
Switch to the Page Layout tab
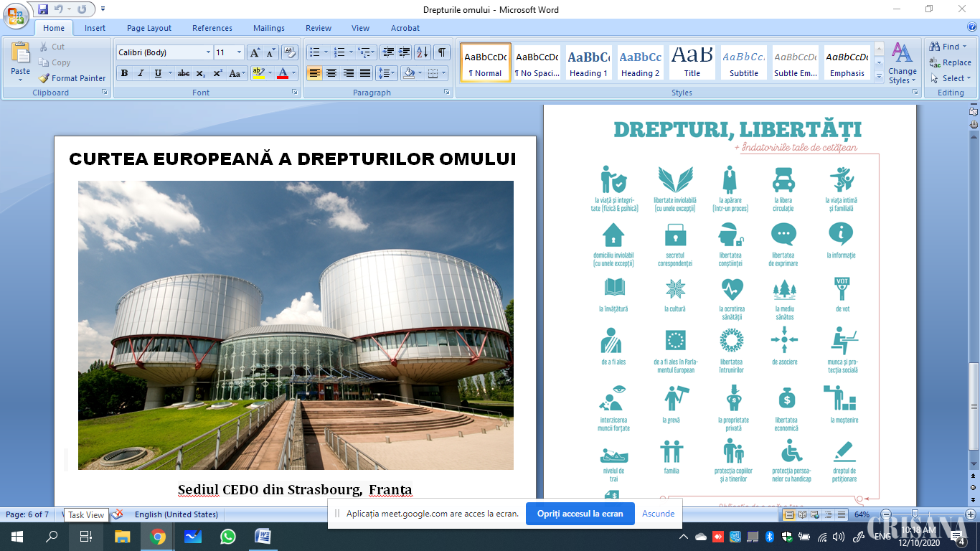pyautogui.click(x=149, y=28)
